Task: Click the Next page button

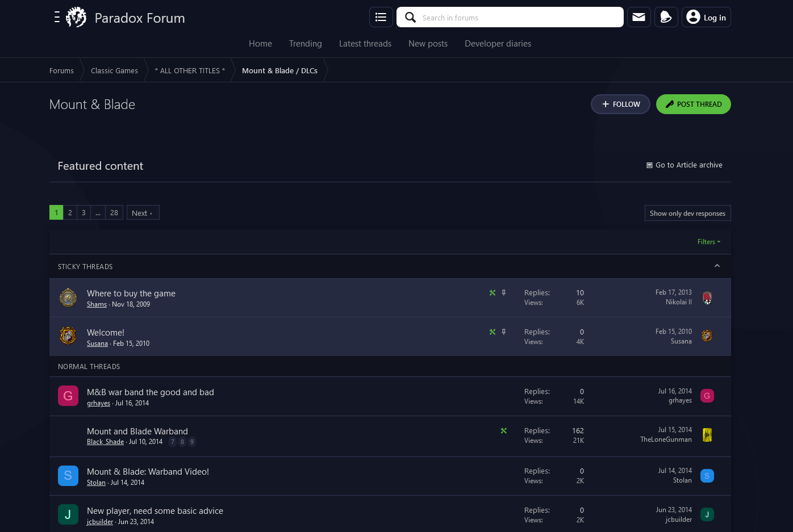Action: (143, 212)
